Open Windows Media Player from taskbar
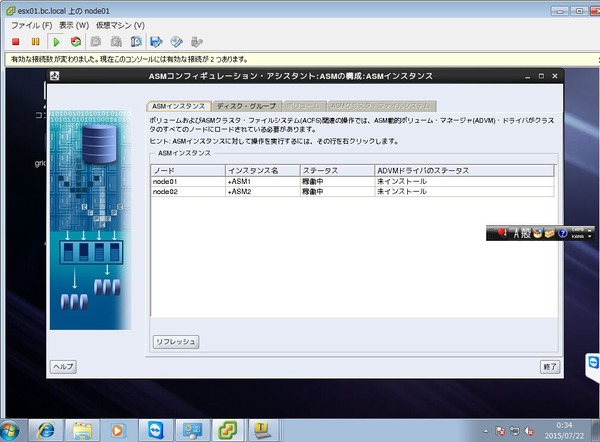This screenshot has width=600, height=442. [x=117, y=431]
